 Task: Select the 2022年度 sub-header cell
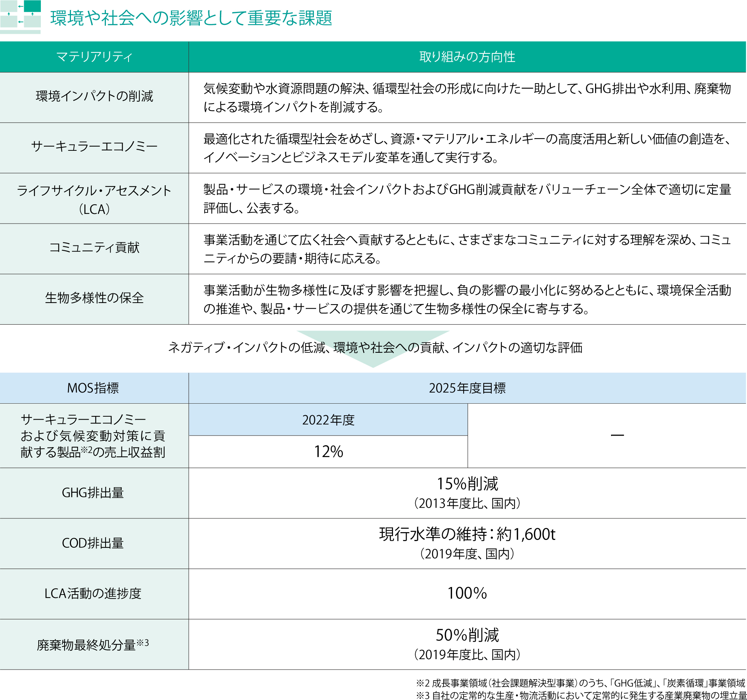(x=328, y=420)
